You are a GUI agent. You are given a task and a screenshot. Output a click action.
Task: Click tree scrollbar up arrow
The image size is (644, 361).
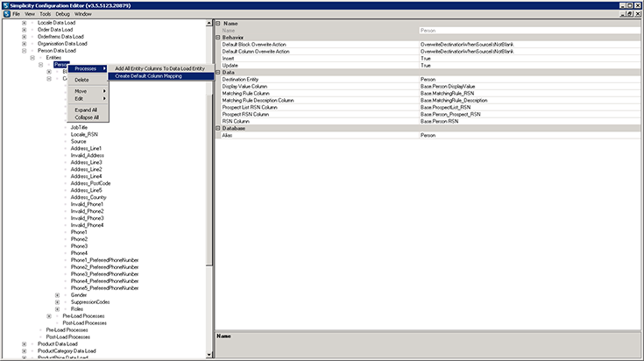coord(209,23)
